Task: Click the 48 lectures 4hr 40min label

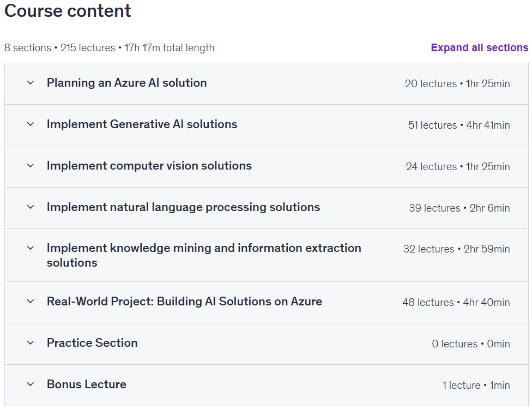Action: coord(456,303)
